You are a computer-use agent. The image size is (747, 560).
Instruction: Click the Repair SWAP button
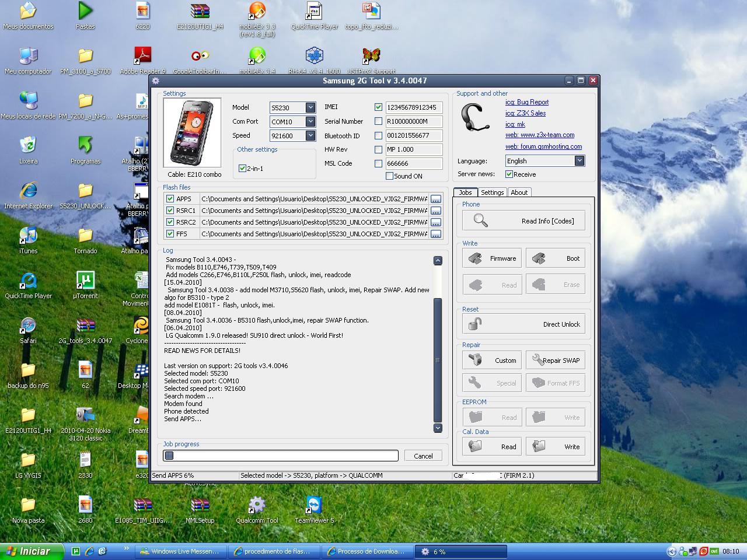[556, 360]
